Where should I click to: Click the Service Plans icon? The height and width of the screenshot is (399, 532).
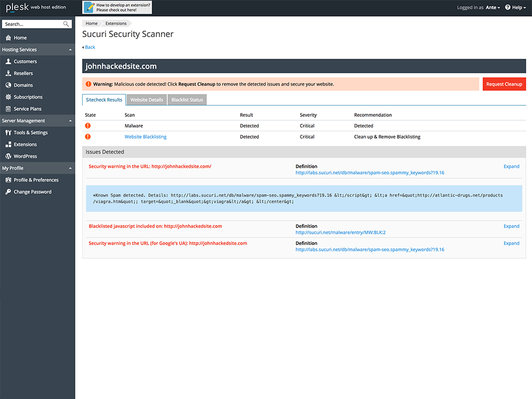[8, 109]
